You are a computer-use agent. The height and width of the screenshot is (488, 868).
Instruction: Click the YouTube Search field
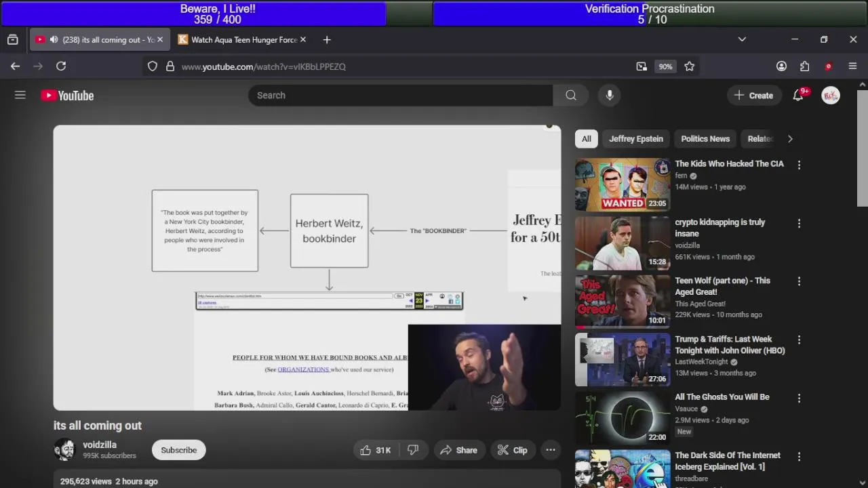click(x=400, y=96)
